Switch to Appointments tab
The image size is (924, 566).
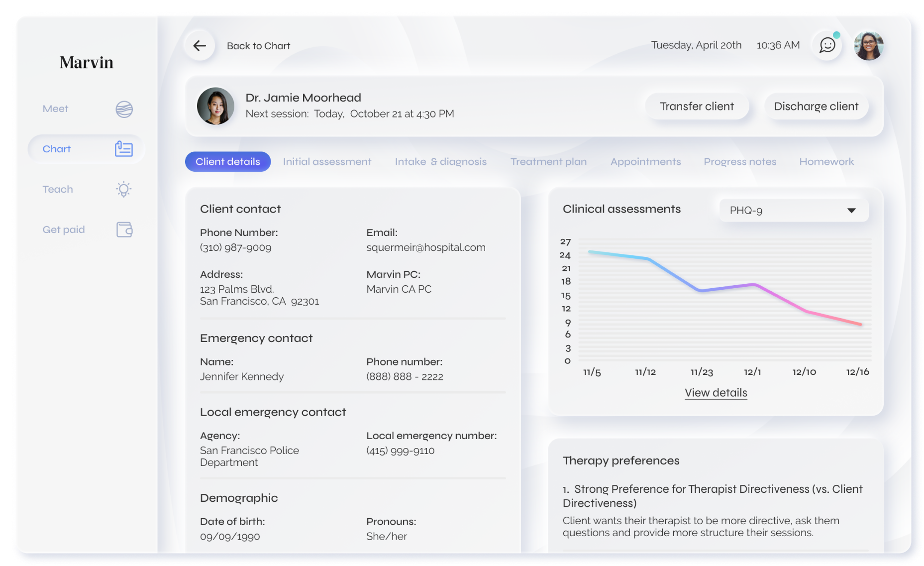click(645, 162)
